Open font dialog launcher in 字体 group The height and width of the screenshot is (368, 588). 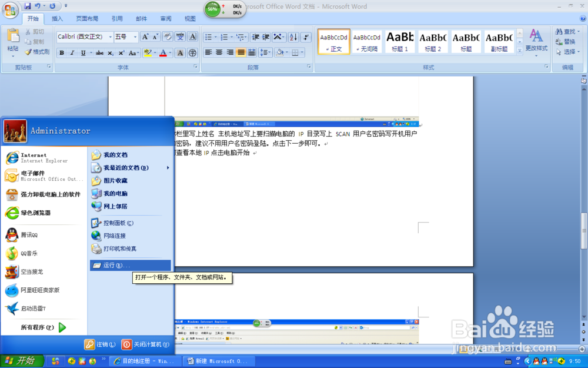pyautogui.click(x=195, y=67)
